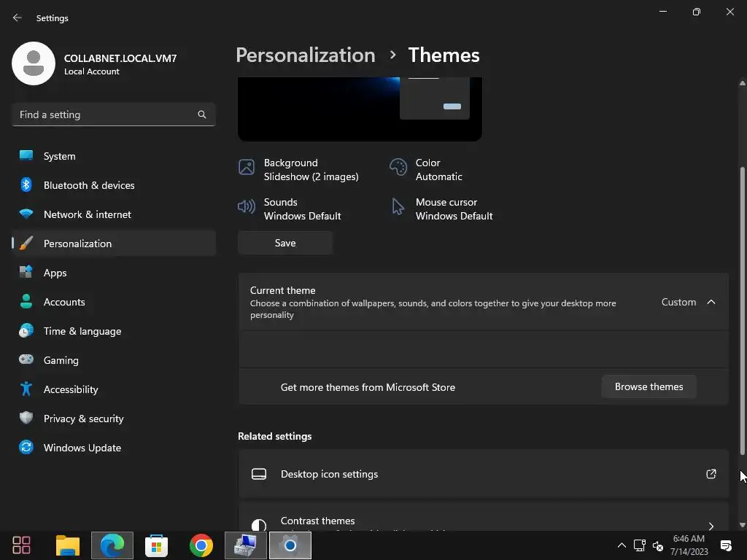
Task: Click Browse themes button
Action: point(649,386)
